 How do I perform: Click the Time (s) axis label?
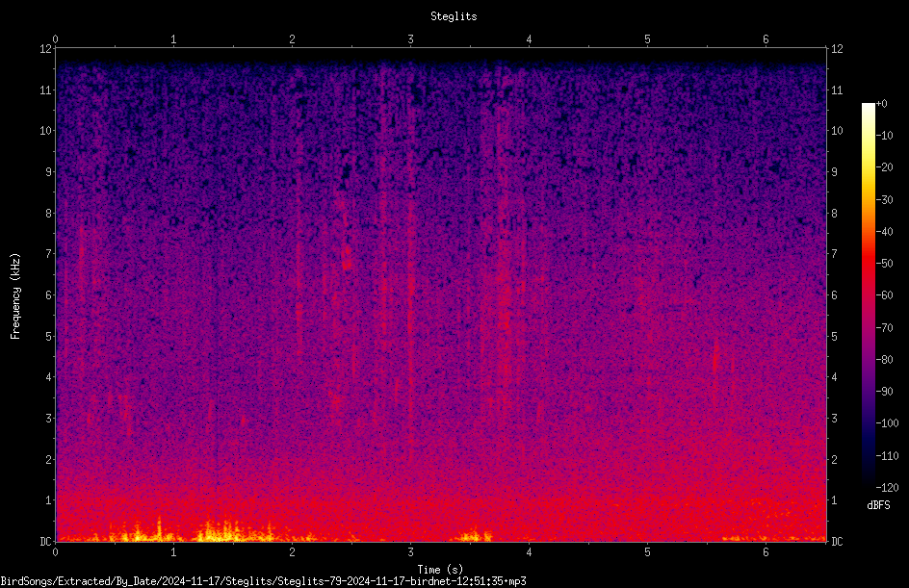[x=440, y=570]
